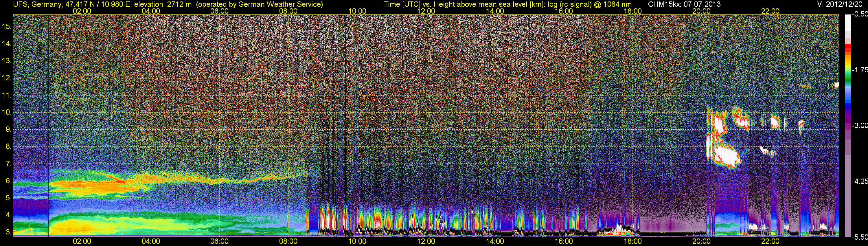Click the 'V: 2012/12/20' version text

pos(841,4)
